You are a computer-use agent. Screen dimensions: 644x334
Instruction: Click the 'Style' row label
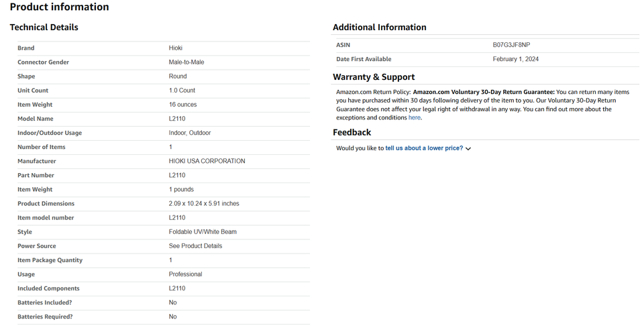[x=25, y=232]
